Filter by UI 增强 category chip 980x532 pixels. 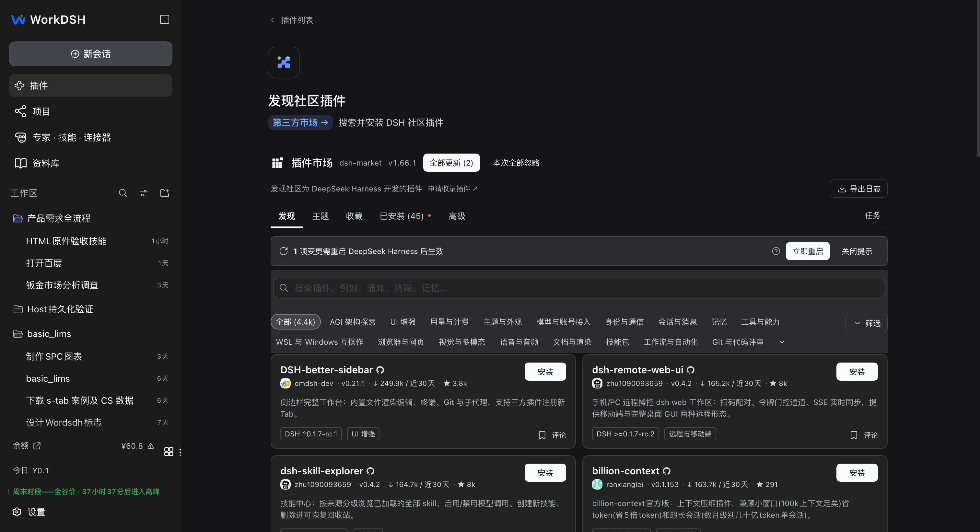tap(403, 322)
